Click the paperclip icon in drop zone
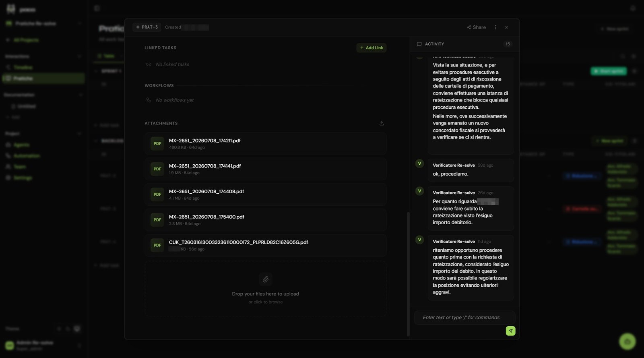644x358 pixels. point(266,279)
